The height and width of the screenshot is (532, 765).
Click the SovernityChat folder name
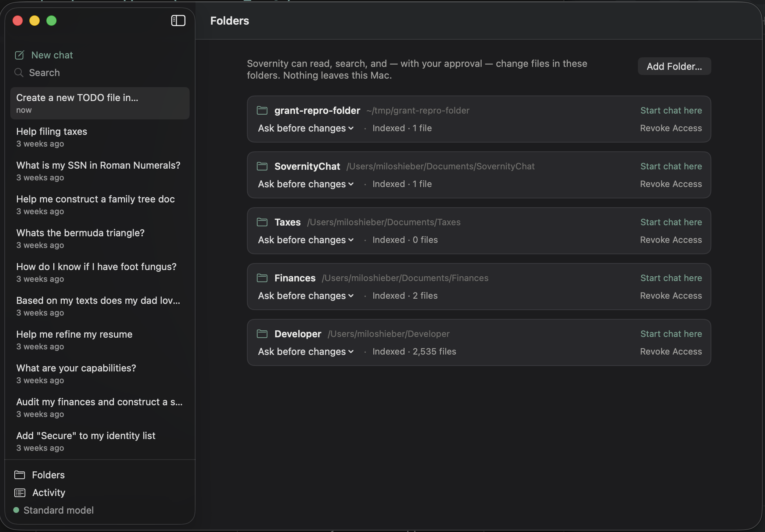307,166
